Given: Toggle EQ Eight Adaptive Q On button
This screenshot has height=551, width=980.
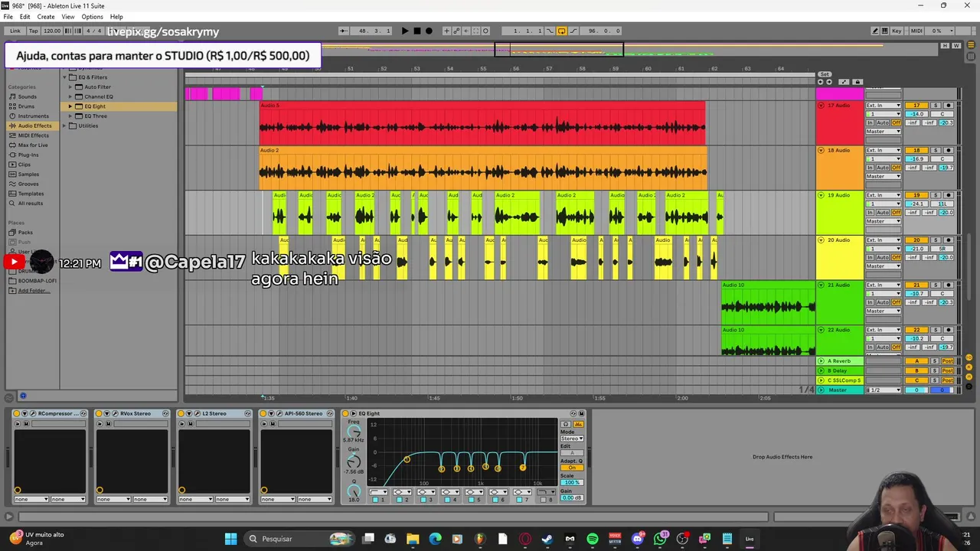Looking at the screenshot, I should [x=572, y=468].
